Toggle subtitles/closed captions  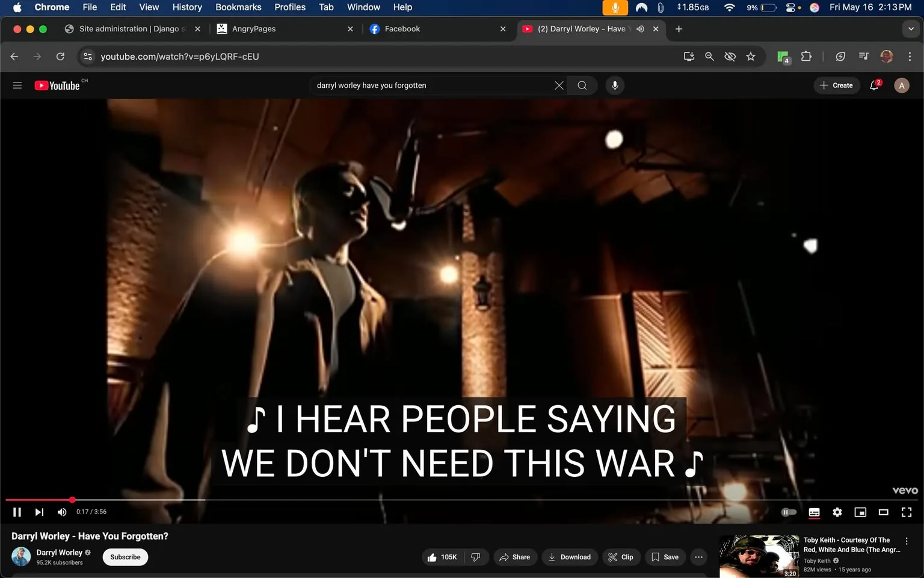[x=814, y=512]
